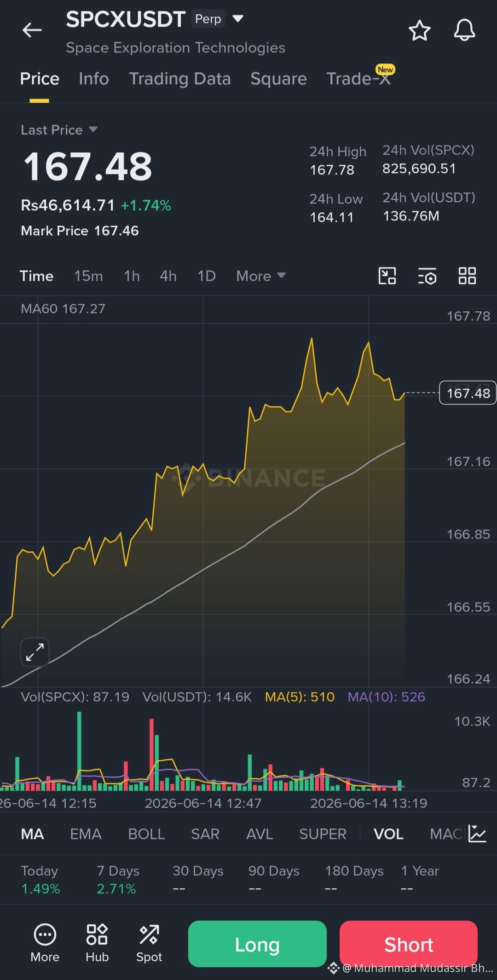Tap the 24h High value 167.78
Image resolution: width=497 pixels, height=980 pixels.
click(332, 170)
